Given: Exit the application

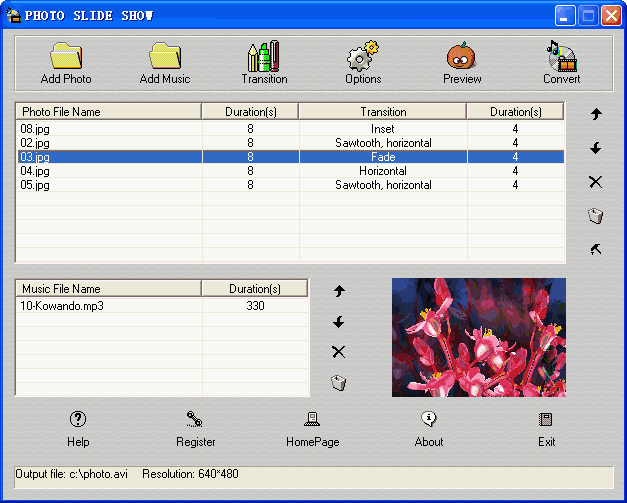Looking at the screenshot, I should [x=546, y=428].
